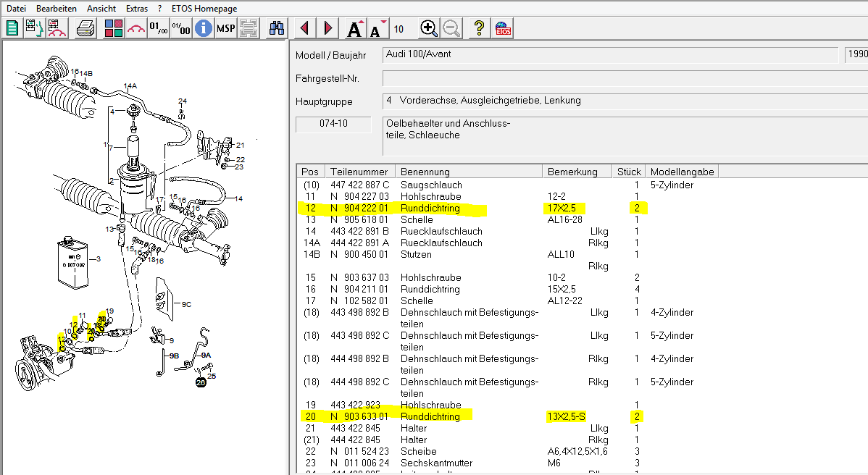Viewport: 868px width, 475px height.
Task: Click the binoculars search icon
Action: click(277, 28)
